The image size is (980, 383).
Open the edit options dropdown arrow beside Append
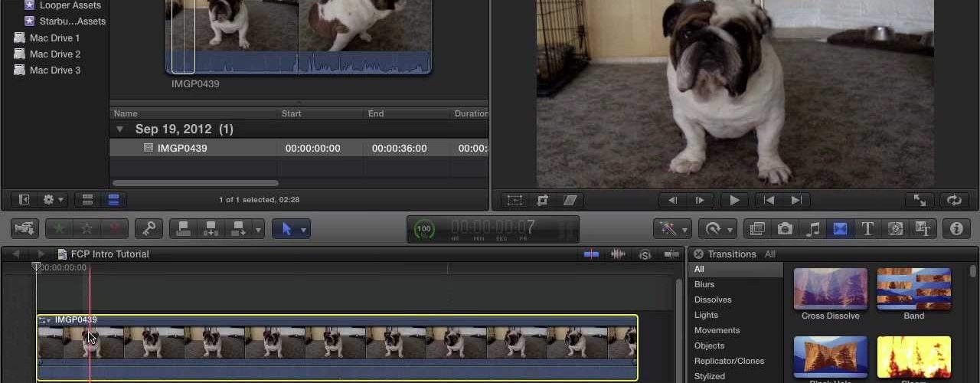coord(258,229)
